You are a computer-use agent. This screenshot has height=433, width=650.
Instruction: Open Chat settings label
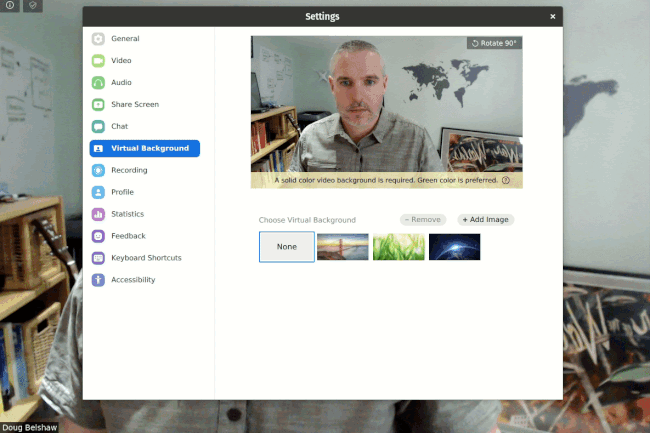119,126
